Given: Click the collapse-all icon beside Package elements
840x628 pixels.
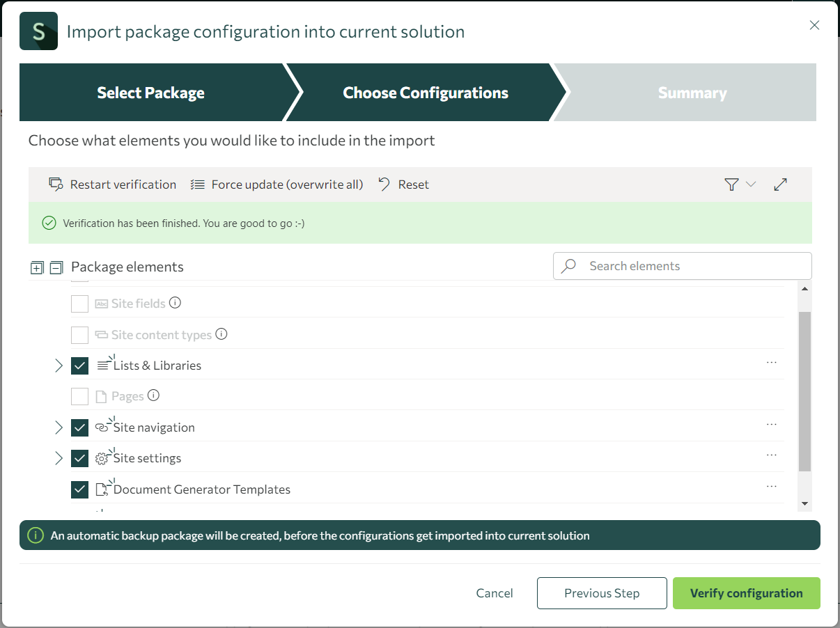Looking at the screenshot, I should [54, 267].
